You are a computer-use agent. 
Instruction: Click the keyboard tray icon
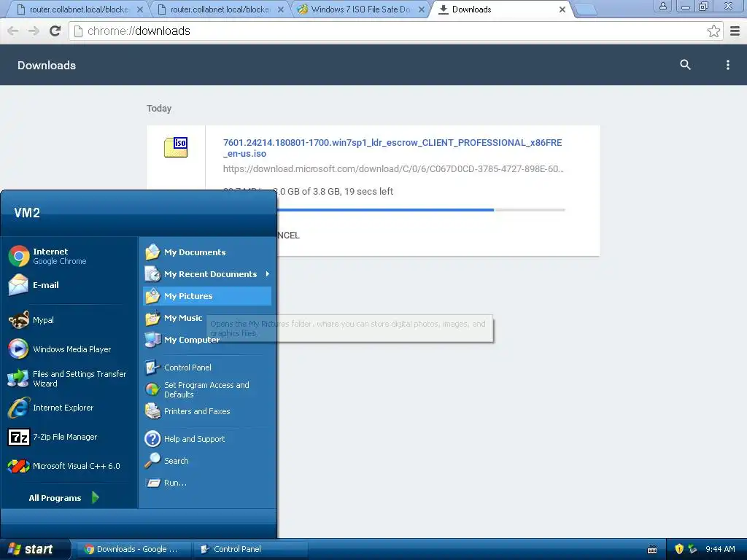pos(652,550)
